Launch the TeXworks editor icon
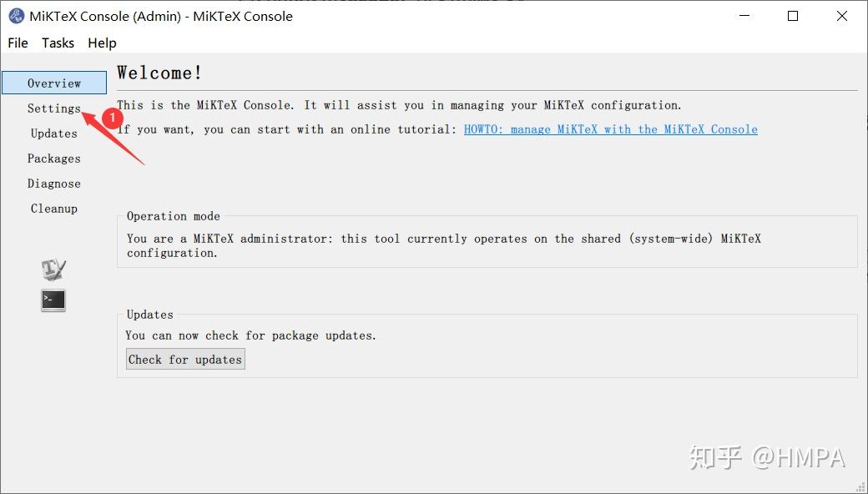 [53, 269]
